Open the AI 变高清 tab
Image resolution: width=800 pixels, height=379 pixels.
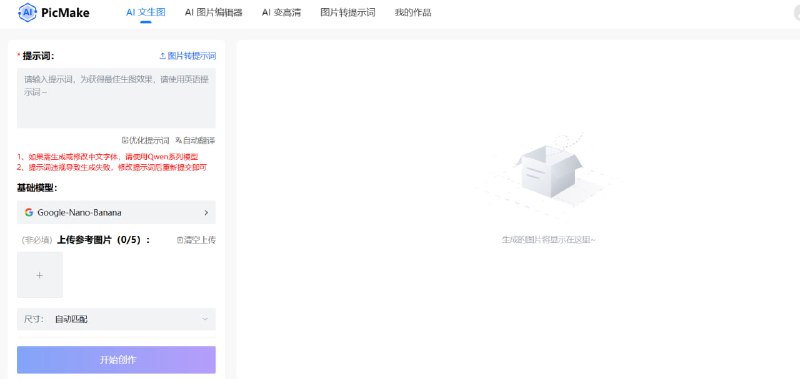click(281, 12)
